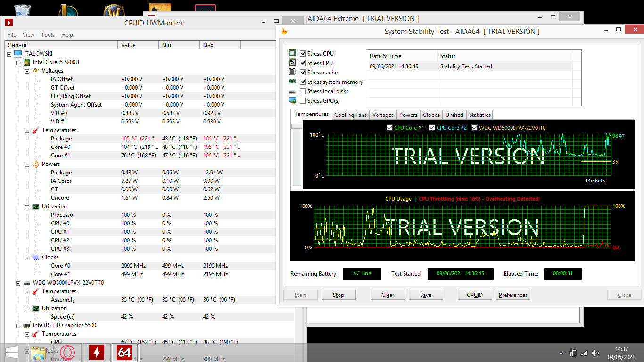The image size is (644, 362).
Task: Open Opera browser from the taskbar
Action: 67,353
